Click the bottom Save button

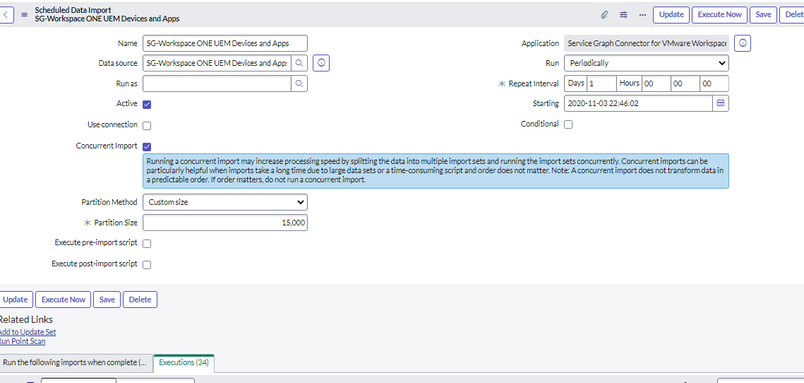pyautogui.click(x=107, y=299)
